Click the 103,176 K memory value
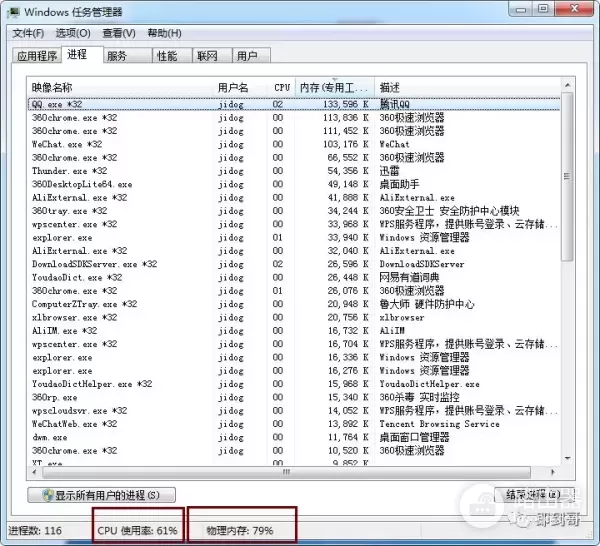600x546 pixels. (x=346, y=144)
